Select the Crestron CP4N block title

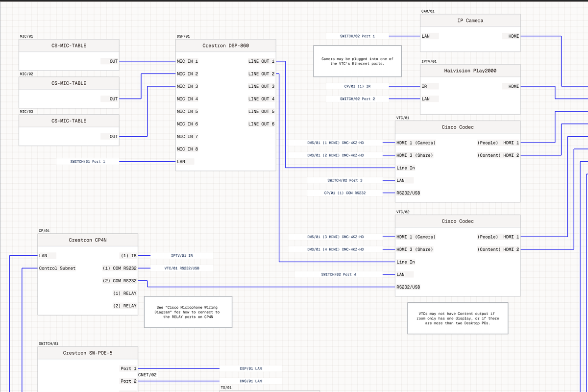88,240
